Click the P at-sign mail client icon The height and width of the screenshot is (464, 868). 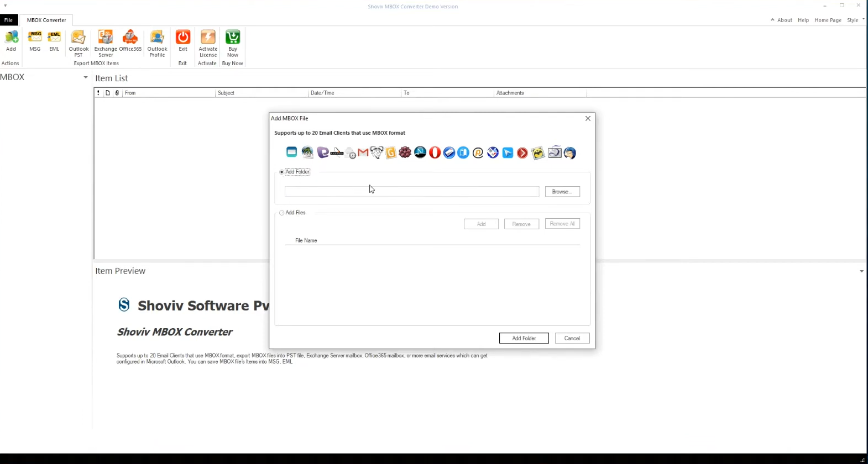(x=478, y=152)
